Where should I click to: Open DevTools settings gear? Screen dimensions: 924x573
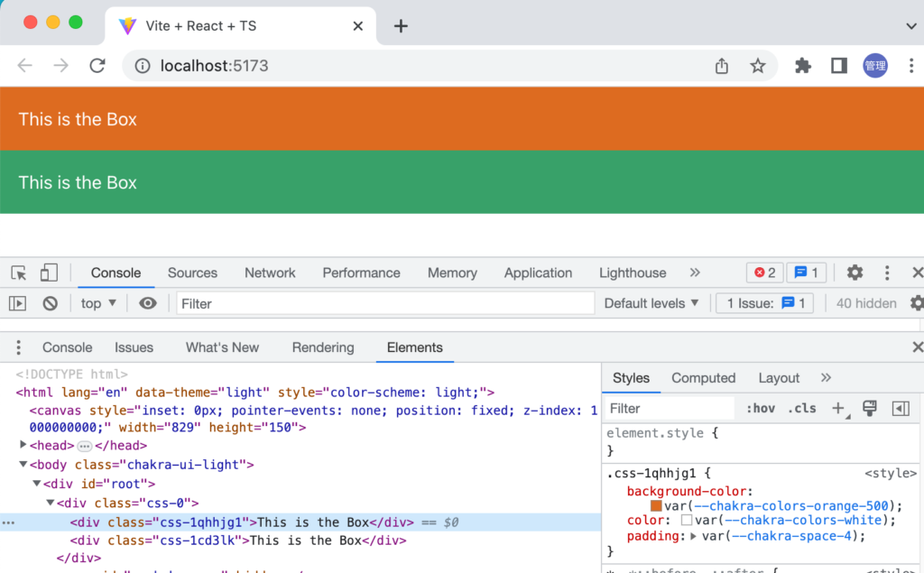tap(855, 273)
